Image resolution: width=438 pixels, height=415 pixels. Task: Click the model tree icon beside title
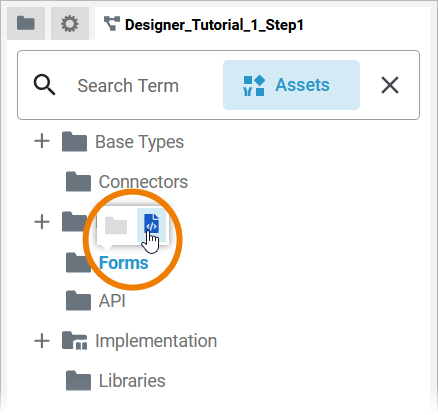coord(111,24)
